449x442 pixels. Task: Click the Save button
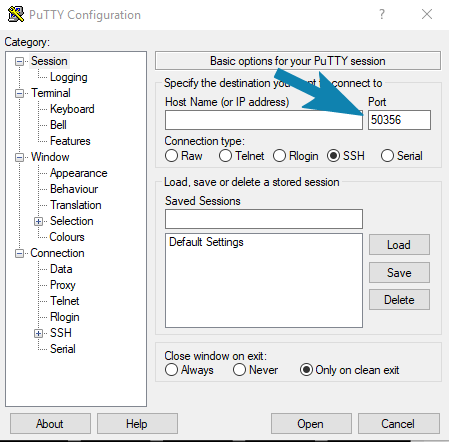pos(399,273)
